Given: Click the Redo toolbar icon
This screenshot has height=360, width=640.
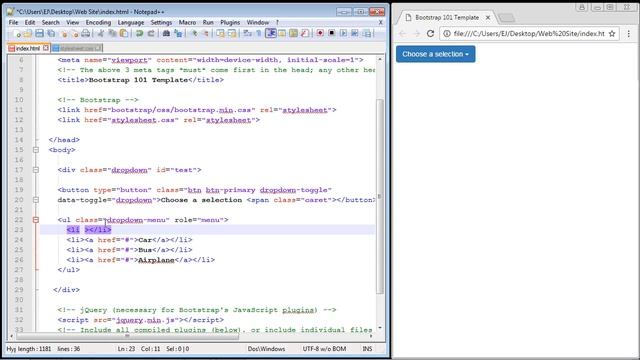Looking at the screenshot, I should (x=151, y=34).
